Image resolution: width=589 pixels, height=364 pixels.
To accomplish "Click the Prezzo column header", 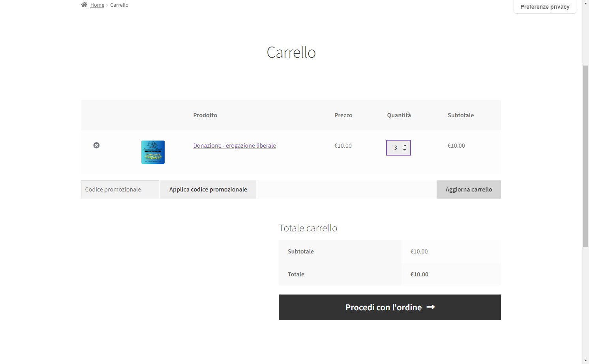I will 343,115.
